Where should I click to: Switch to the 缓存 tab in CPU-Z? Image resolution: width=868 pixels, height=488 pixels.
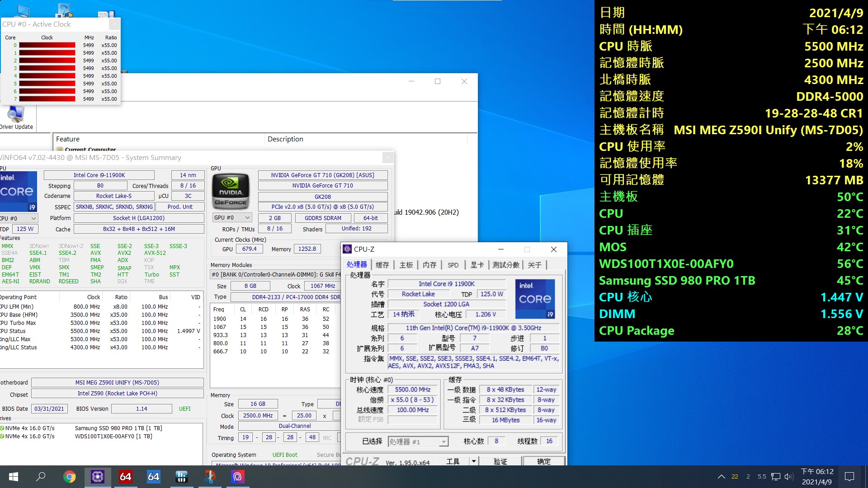382,265
